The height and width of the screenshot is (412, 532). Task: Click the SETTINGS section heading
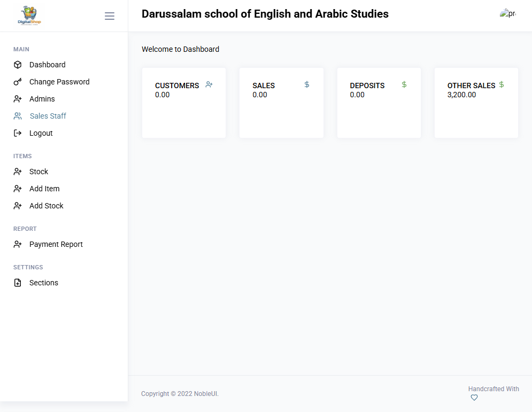[x=28, y=267]
